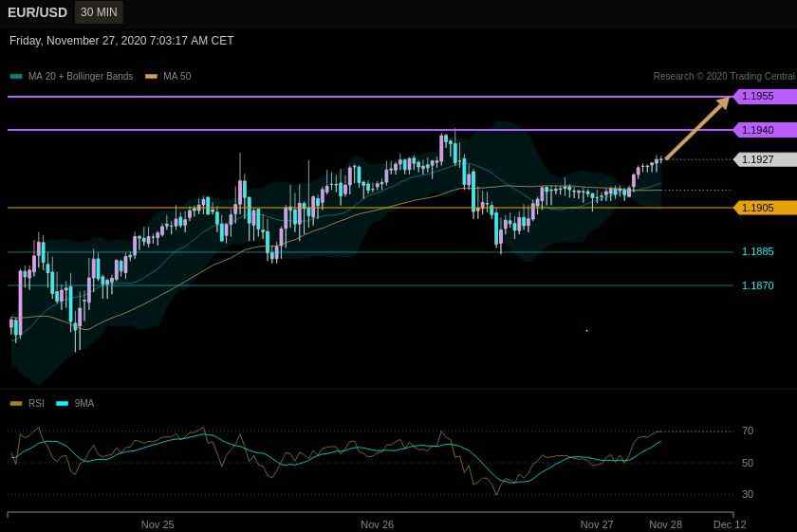Click the Nov 27 date axis label
The width and height of the screenshot is (797, 532).
pos(597,524)
